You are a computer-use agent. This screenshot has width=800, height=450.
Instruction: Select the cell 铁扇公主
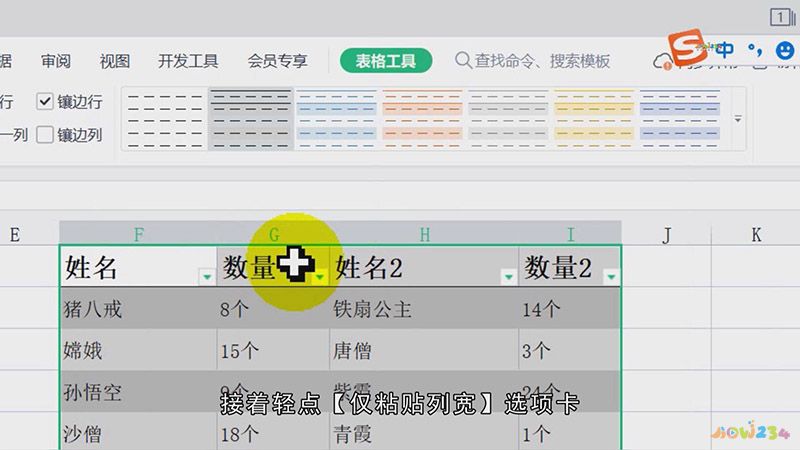pos(424,308)
